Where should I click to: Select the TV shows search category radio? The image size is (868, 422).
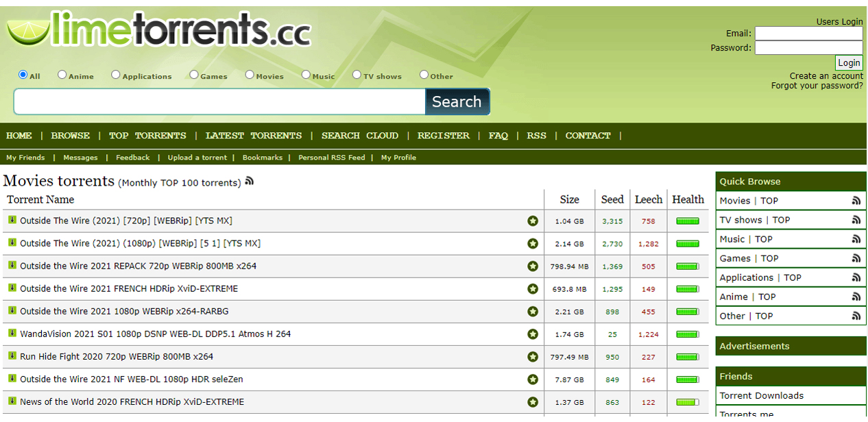(357, 75)
